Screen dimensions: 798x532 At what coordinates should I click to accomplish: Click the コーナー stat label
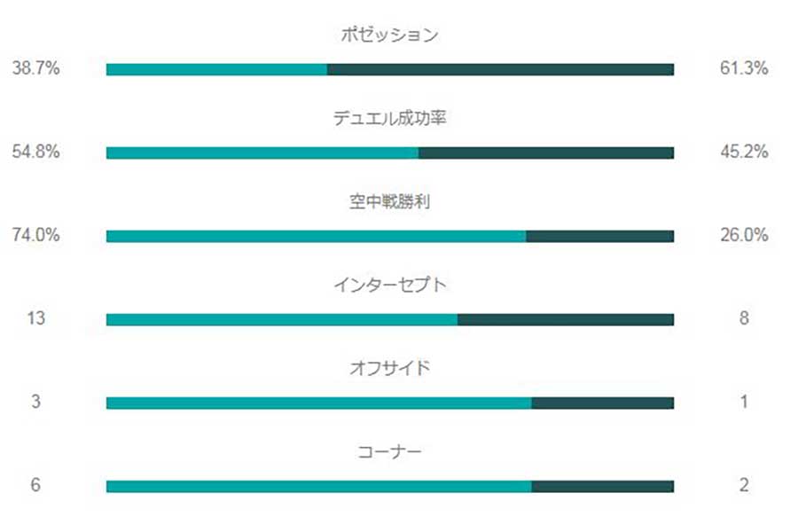pos(390,451)
